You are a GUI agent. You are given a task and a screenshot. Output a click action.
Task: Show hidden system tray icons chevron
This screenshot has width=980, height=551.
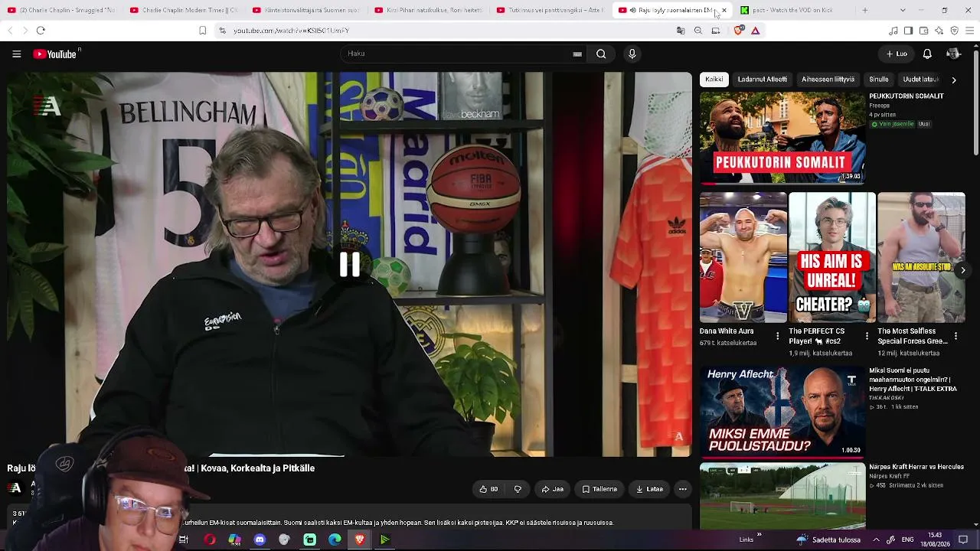[x=877, y=540]
